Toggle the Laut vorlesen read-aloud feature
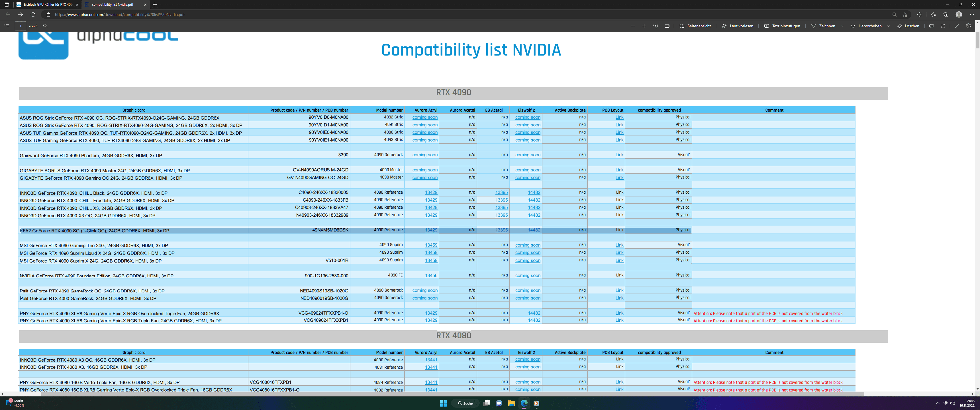 (x=737, y=26)
